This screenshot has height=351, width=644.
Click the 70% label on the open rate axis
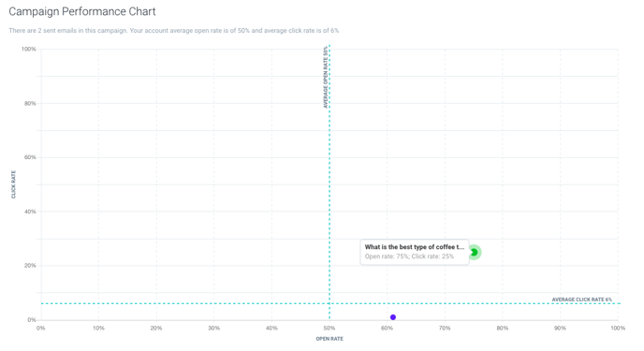click(445, 328)
